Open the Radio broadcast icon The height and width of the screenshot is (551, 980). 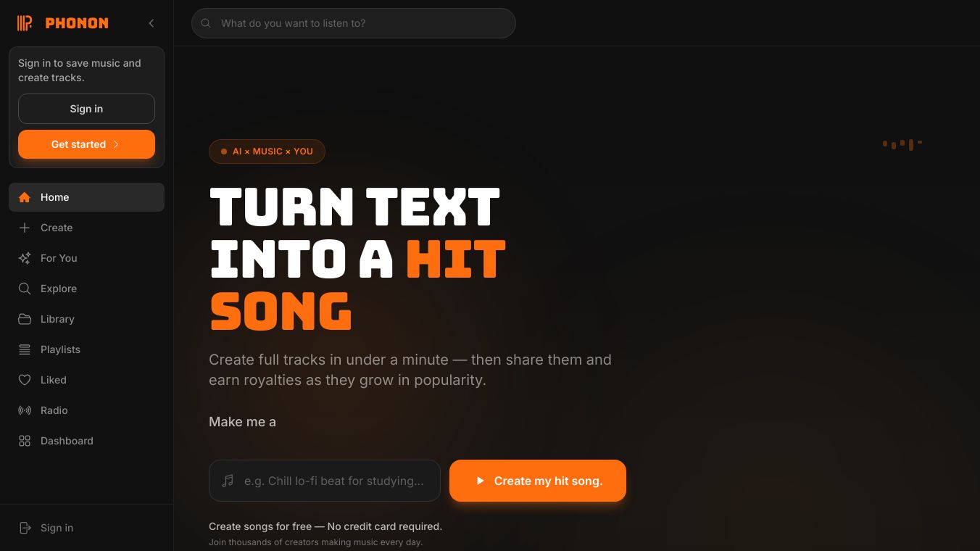tap(25, 410)
